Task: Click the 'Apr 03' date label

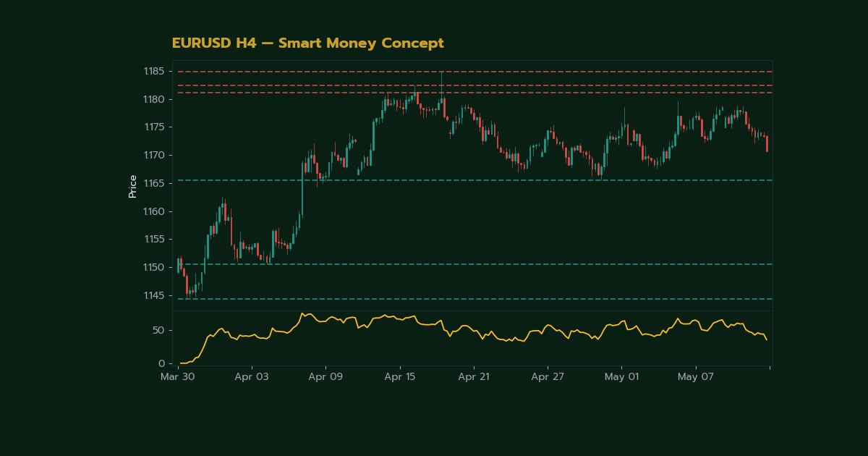Action: click(252, 377)
